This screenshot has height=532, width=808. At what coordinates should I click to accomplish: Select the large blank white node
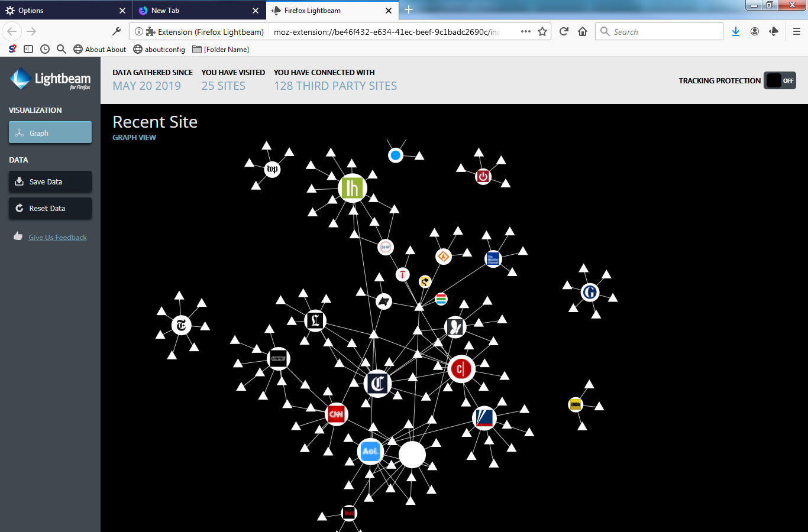(412, 455)
